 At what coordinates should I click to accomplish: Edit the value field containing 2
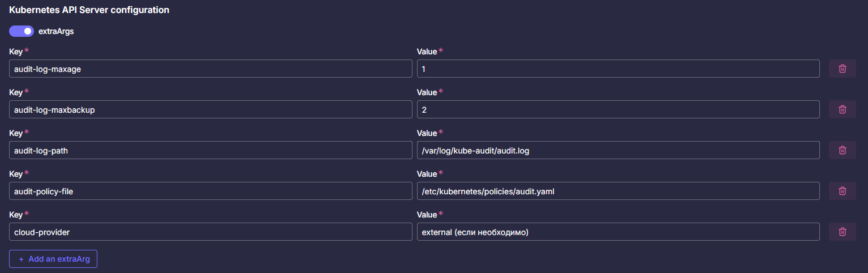point(618,109)
